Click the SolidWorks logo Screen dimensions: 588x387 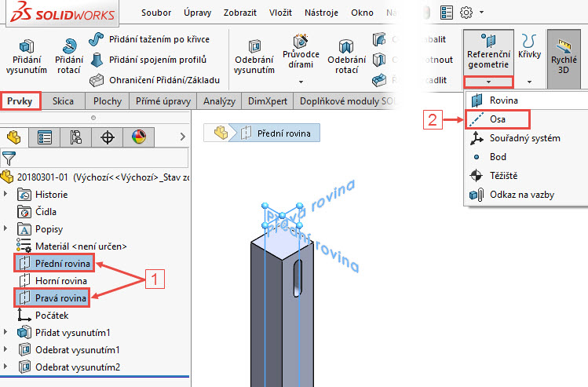[63, 13]
